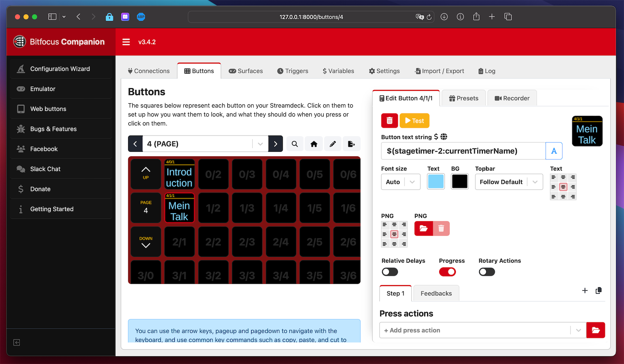The image size is (624, 364).
Task: Open the hamburger menu next to Bitfocus Companion
Action: coord(126,42)
